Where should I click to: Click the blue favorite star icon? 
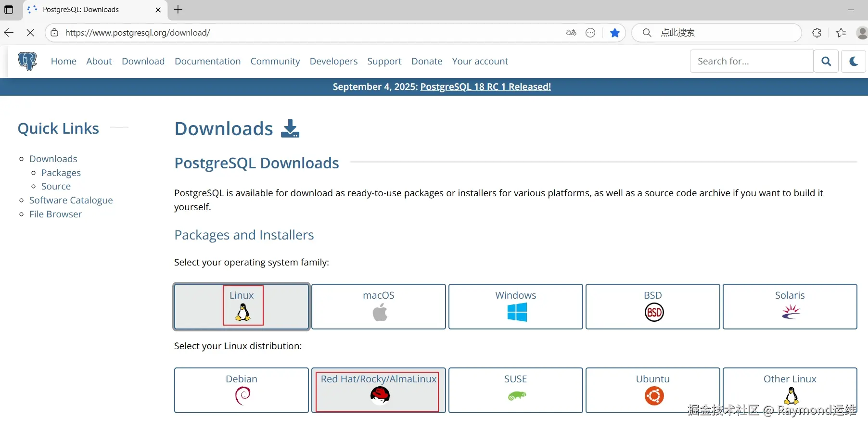pyautogui.click(x=614, y=33)
